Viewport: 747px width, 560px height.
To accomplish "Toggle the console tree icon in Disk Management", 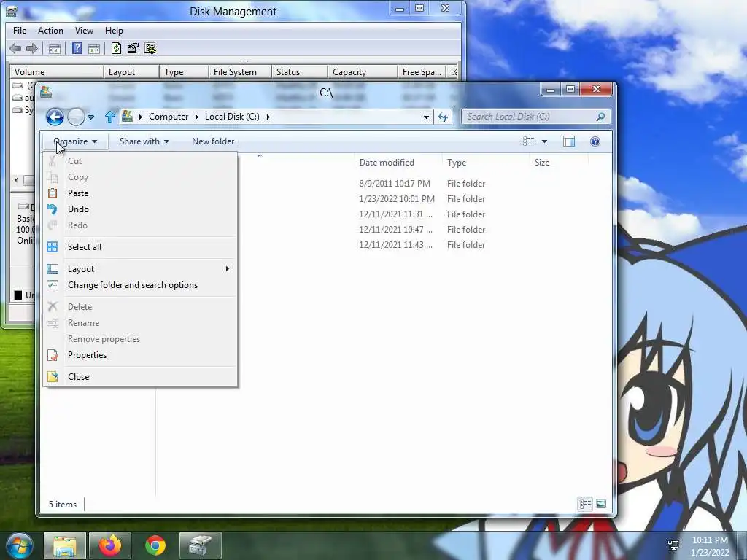I will pyautogui.click(x=54, y=49).
